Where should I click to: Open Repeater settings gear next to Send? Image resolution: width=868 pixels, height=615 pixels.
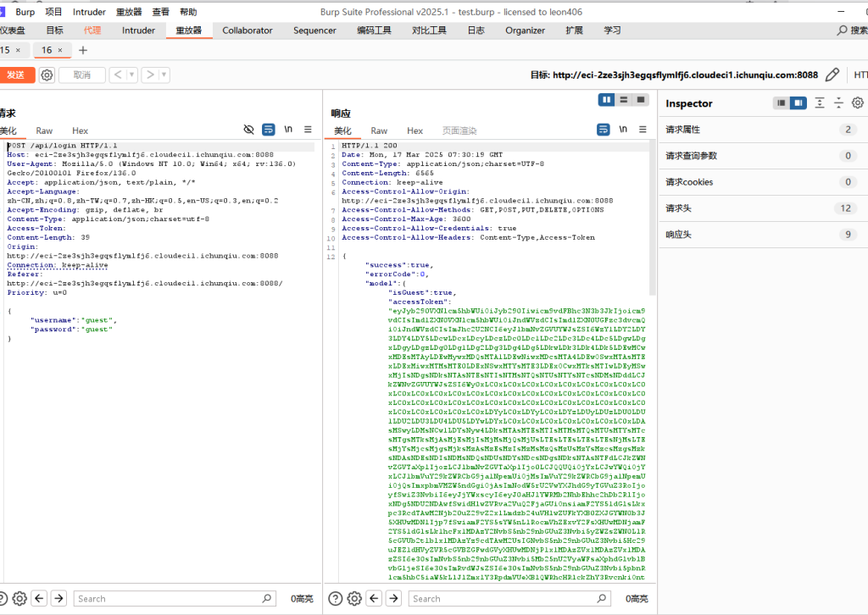47,75
